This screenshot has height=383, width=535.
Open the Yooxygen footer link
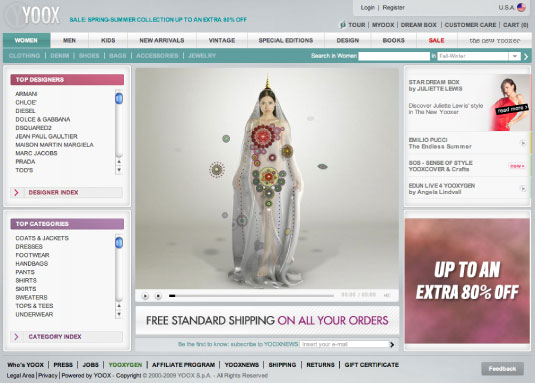tap(125, 365)
